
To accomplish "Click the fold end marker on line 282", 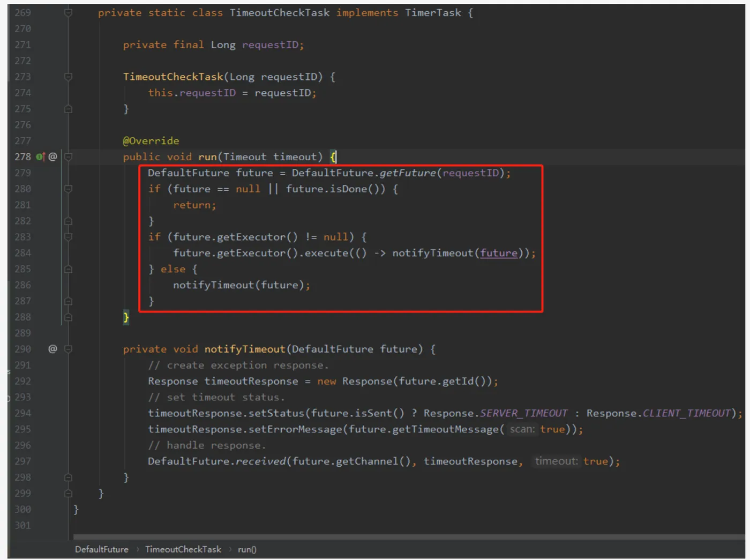I will point(69,221).
